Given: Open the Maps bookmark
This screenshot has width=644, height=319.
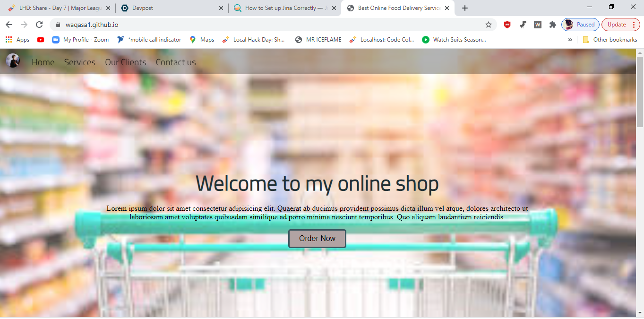Looking at the screenshot, I should click(x=202, y=40).
